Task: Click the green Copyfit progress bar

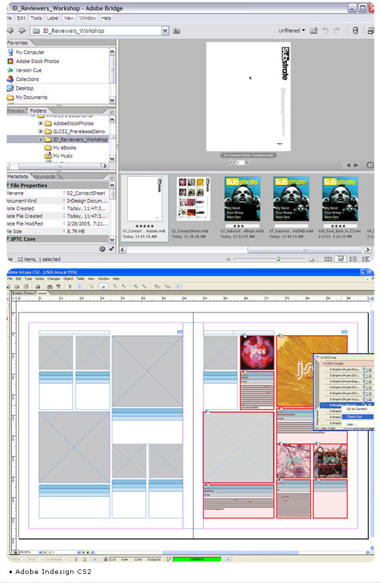Action: [x=197, y=559]
